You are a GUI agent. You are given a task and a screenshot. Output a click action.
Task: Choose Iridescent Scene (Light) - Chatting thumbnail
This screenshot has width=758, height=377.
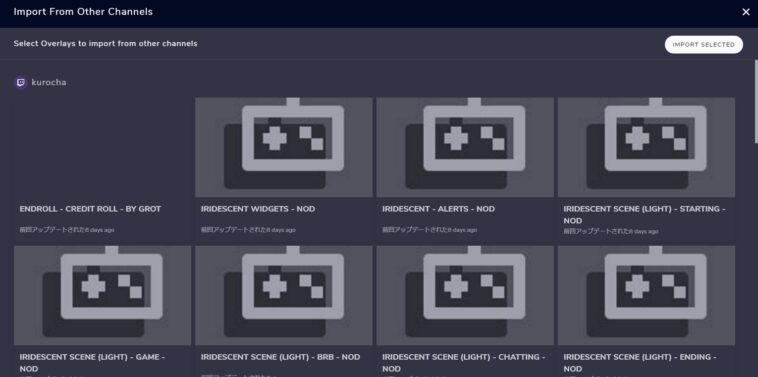coord(465,295)
